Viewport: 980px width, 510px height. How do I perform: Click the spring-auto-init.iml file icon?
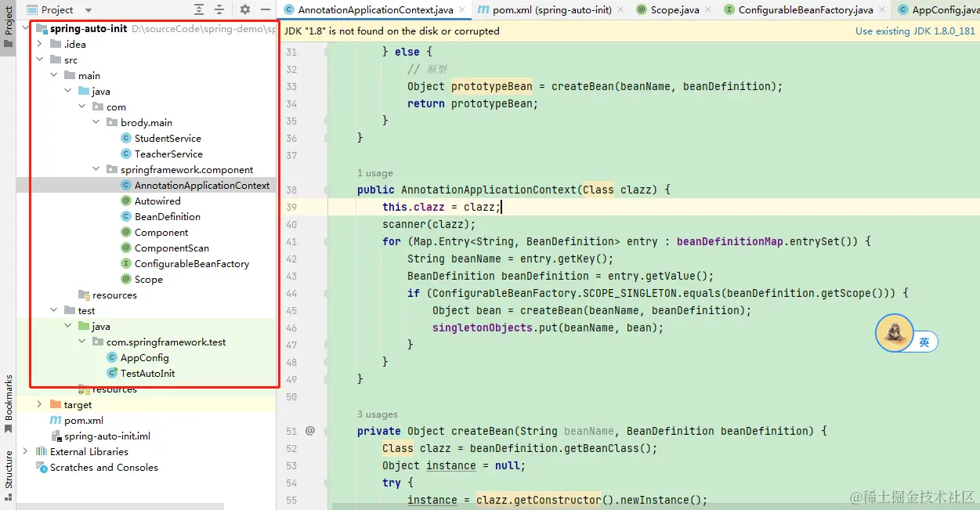pyautogui.click(x=56, y=436)
